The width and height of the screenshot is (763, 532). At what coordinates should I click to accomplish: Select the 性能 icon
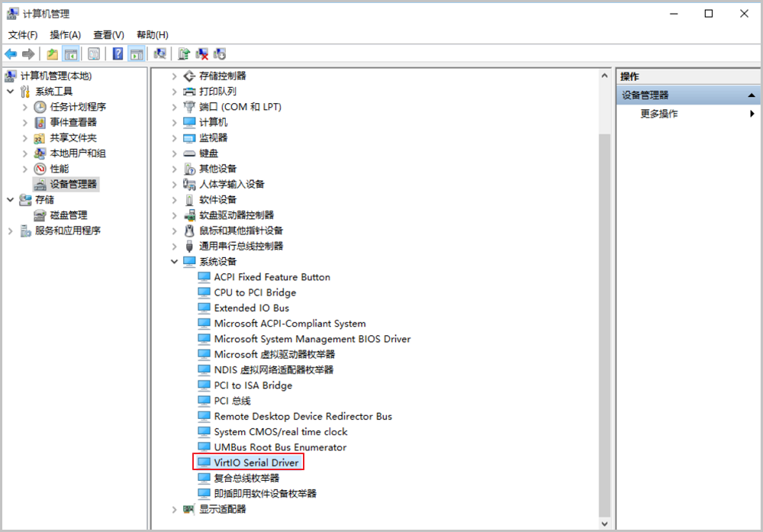[40, 169]
